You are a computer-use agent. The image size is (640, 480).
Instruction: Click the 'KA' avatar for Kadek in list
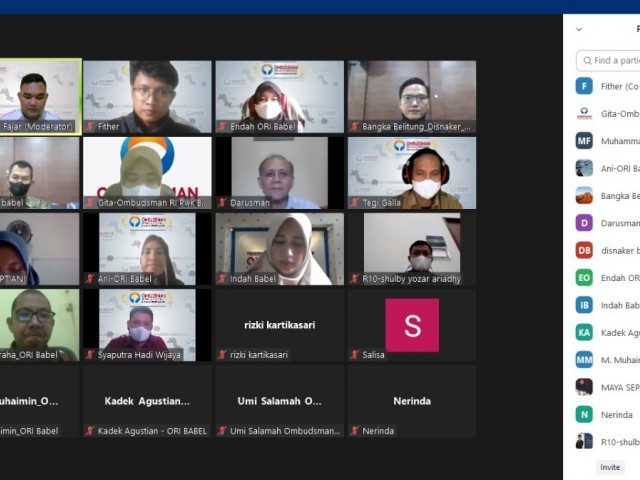point(584,332)
